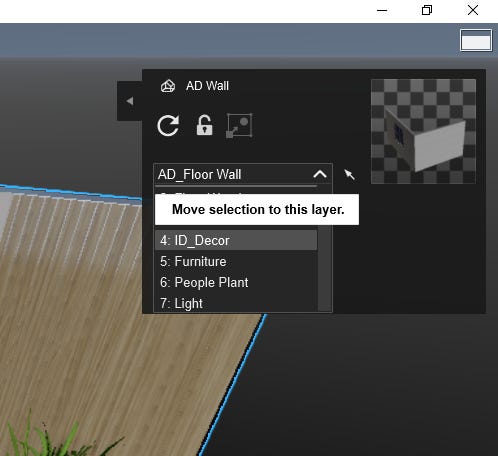
Task: Open the AD Wall preview thumbnail
Action: [423, 131]
